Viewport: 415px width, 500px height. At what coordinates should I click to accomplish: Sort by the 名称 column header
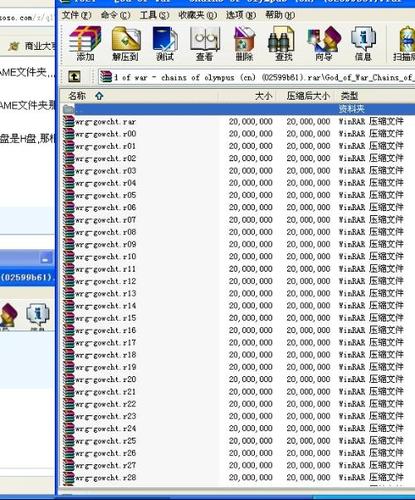(x=139, y=96)
